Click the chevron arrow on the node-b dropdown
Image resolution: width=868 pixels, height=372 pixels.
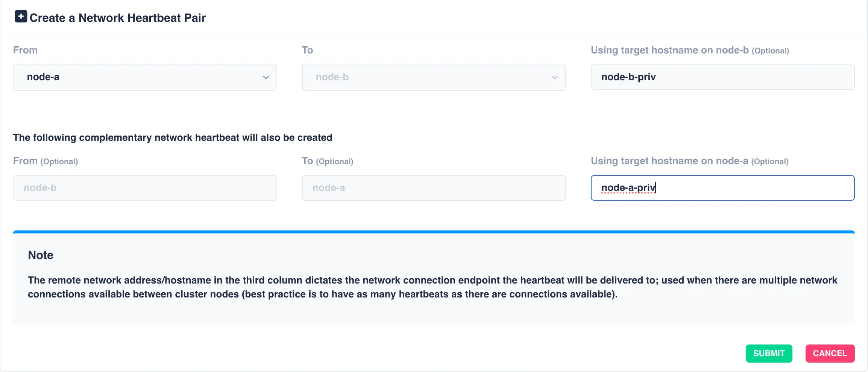554,77
